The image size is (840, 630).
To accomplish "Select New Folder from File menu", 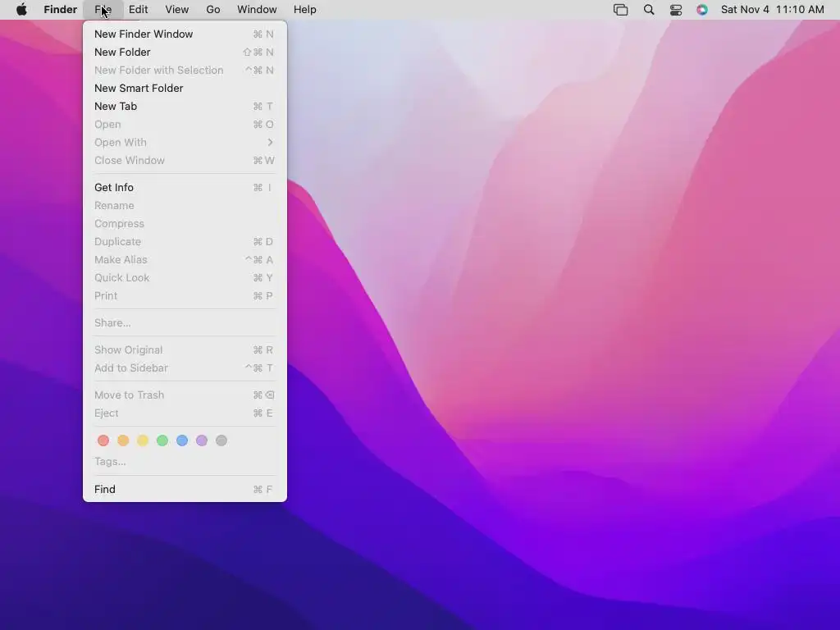I will 185,52.
